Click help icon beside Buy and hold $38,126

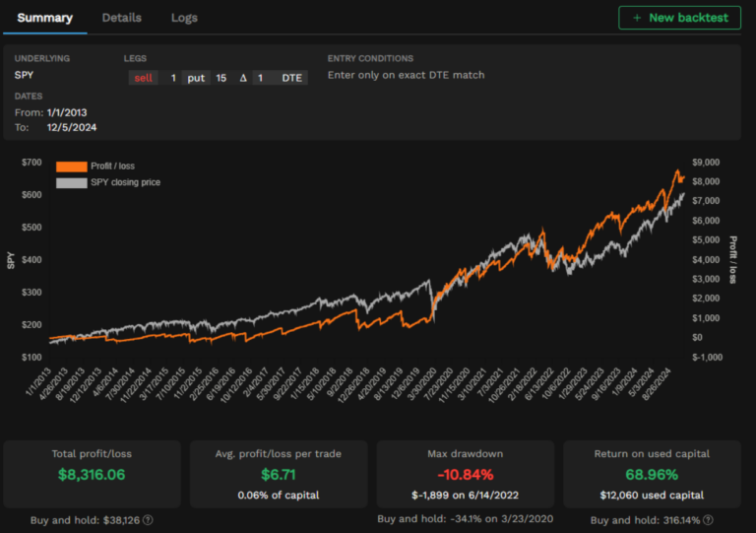(x=148, y=520)
